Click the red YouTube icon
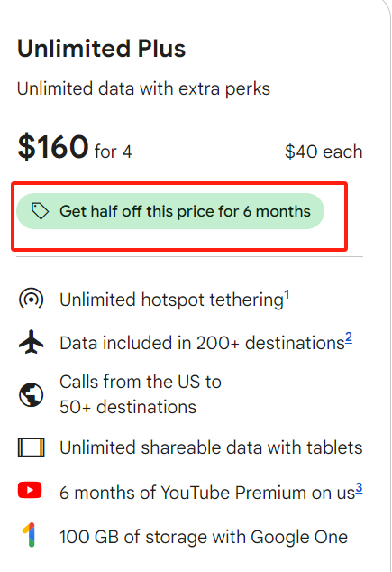The height and width of the screenshot is (572, 392). [30, 490]
